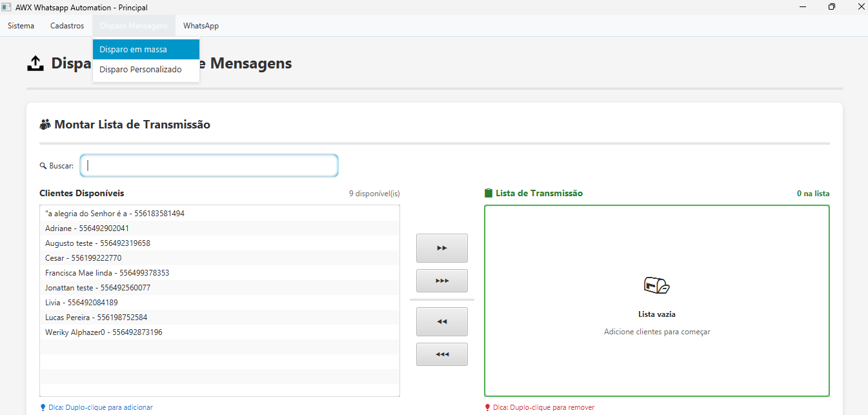The image size is (868, 415).
Task: Click the clipboard icon by Lista de Transmissão
Action: tap(489, 193)
